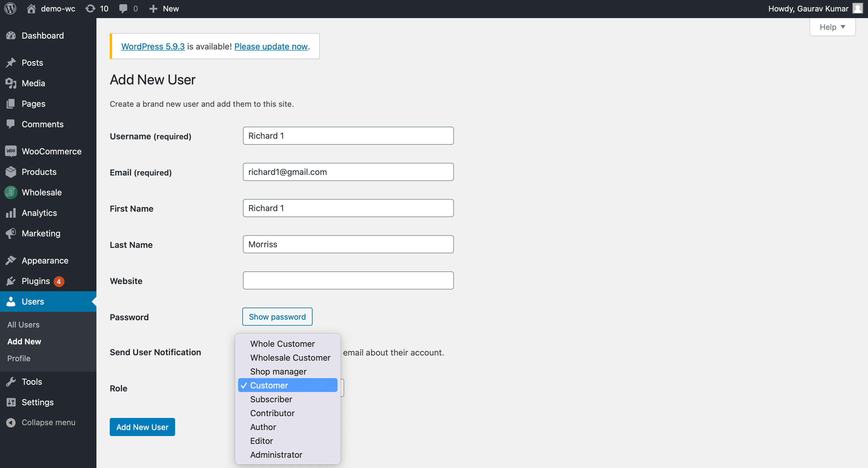Image resolution: width=868 pixels, height=468 pixels.
Task: Select the Subscriber role option
Action: click(x=271, y=399)
